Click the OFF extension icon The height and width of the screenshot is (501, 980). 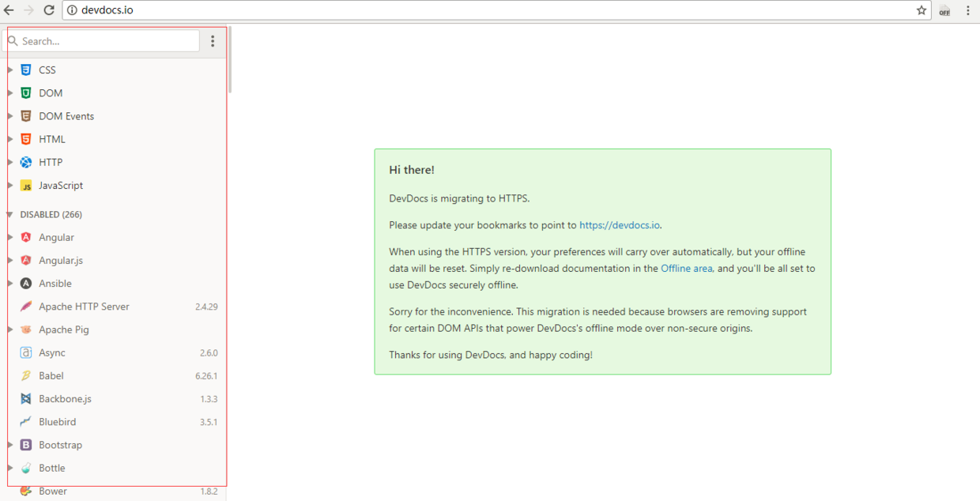click(x=944, y=11)
